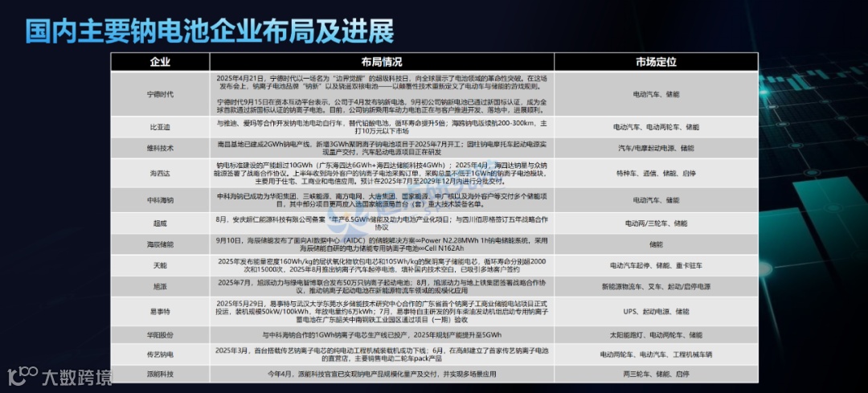Click market cell 太阳能路灯、电动两轮车、储能
This screenshot has height=393, width=868.
[656, 335]
